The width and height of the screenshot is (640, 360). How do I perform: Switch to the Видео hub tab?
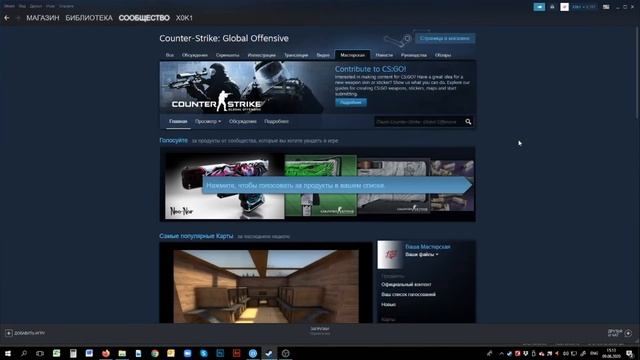coord(323,55)
